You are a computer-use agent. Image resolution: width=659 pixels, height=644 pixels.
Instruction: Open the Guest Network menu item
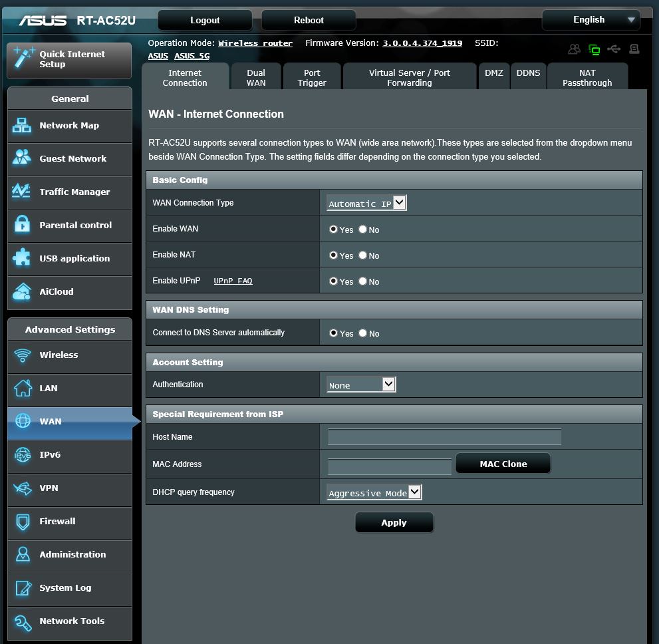70,159
